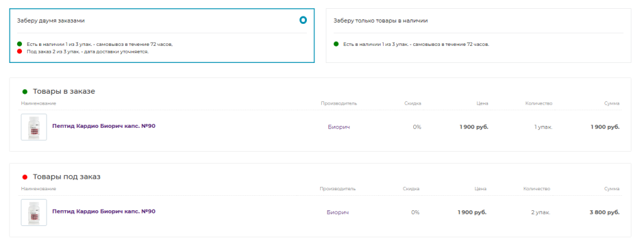
Task: Click the "Количество" header under Товары в заказе
Action: pyautogui.click(x=539, y=103)
